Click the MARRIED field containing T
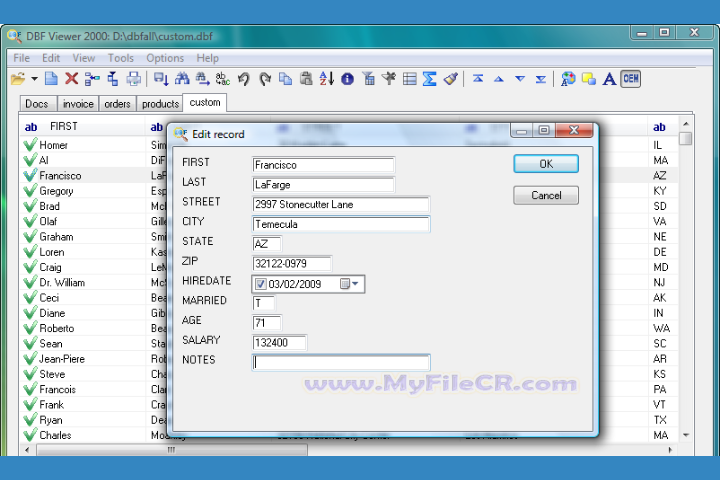Viewport: 720px width, 480px height. pos(264,303)
